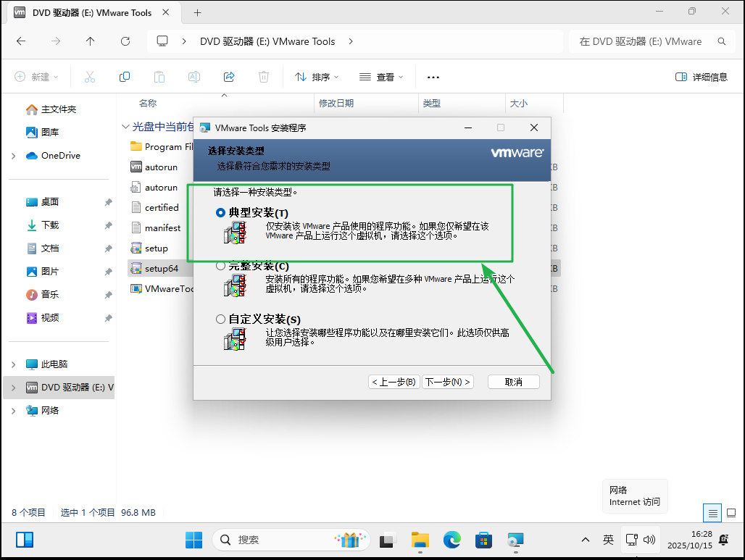The image size is (745, 560).
Task: Click the Delete trash icon
Action: 264,77
